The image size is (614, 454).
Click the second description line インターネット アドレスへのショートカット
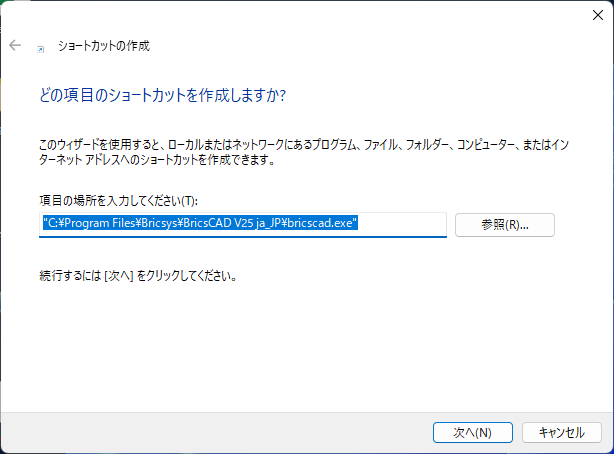click(x=150, y=160)
